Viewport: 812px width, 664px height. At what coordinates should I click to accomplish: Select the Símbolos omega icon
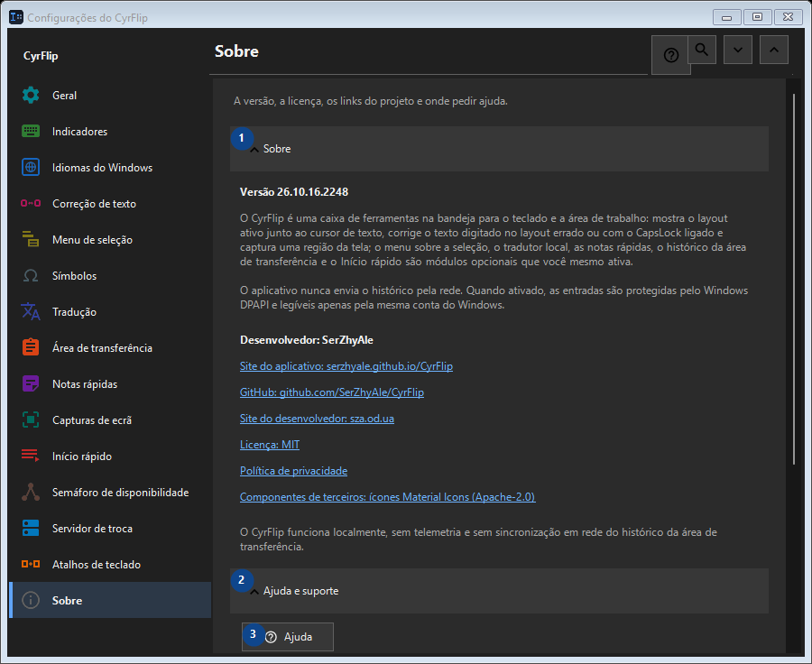click(x=31, y=275)
